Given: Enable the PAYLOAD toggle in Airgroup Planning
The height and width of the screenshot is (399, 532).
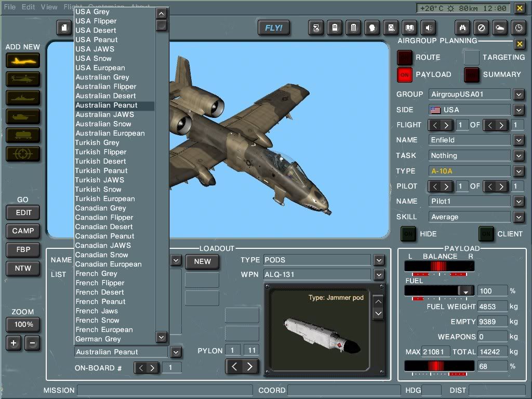Looking at the screenshot, I should 404,74.
